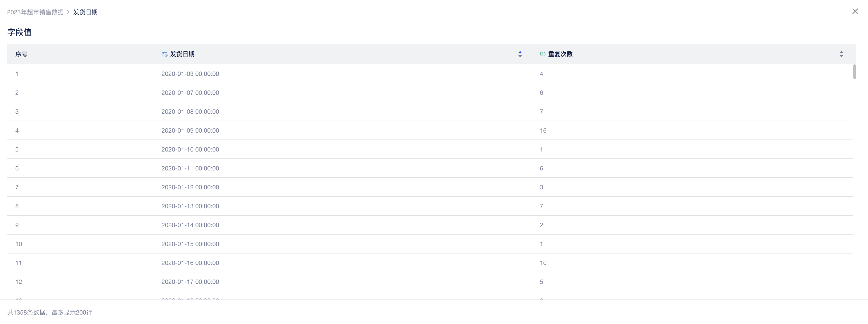The width and height of the screenshot is (868, 324).
Task: Click the 重复次数 column header label
Action: [560, 54]
